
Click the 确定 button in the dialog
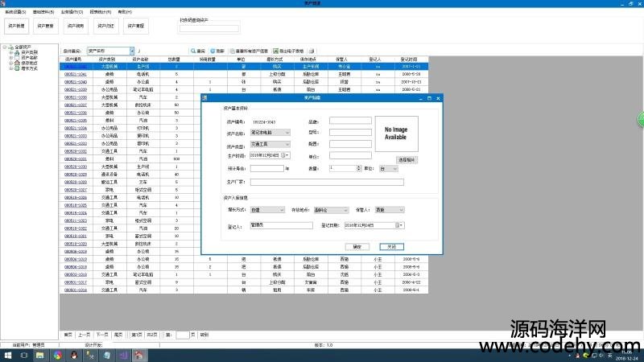point(357,247)
